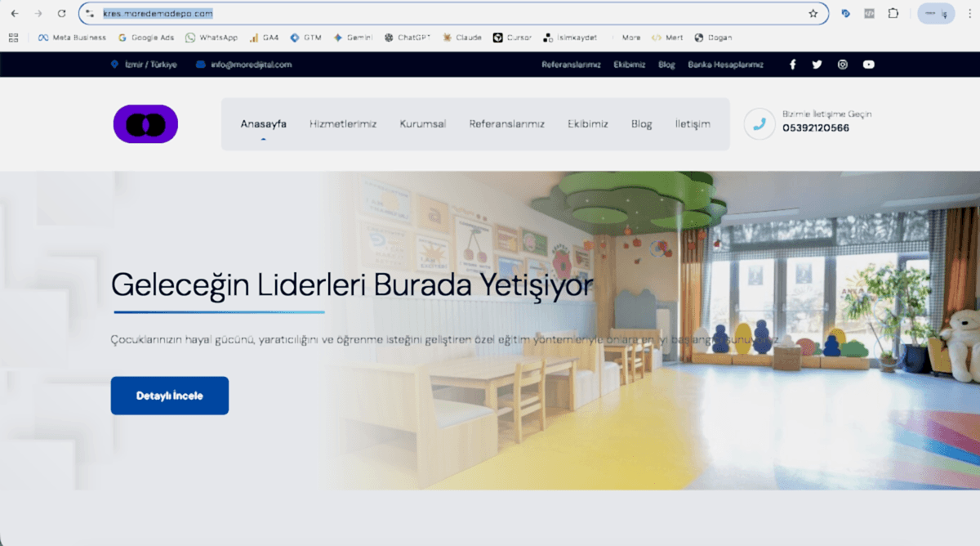
Task: Click inside the address bar
Action: point(327,13)
